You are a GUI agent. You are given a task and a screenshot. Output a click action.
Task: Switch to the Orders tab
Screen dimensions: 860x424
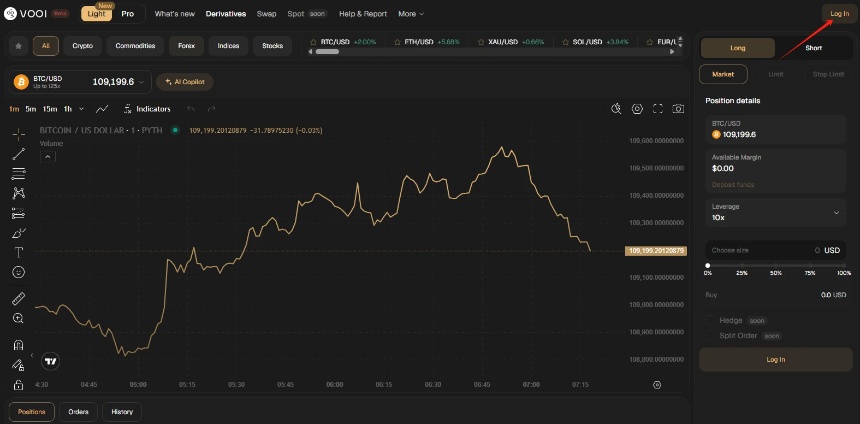tap(78, 412)
